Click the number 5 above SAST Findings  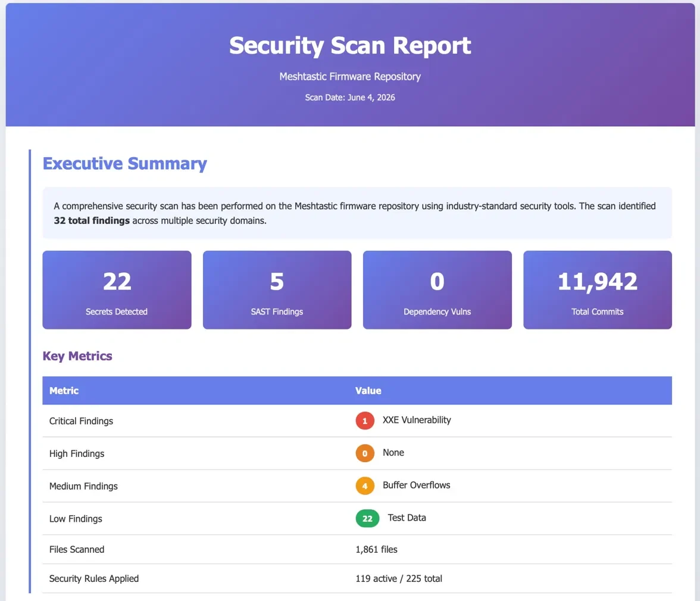click(277, 282)
